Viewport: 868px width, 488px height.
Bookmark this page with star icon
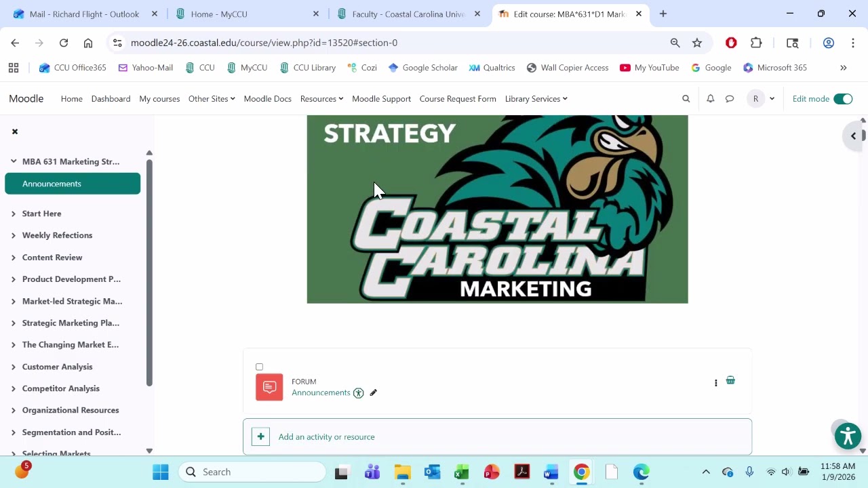[x=697, y=43]
